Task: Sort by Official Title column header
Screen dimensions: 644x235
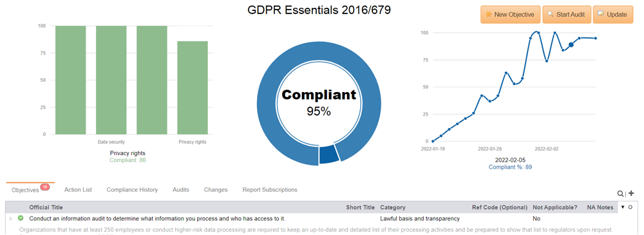Action: [x=46, y=207]
